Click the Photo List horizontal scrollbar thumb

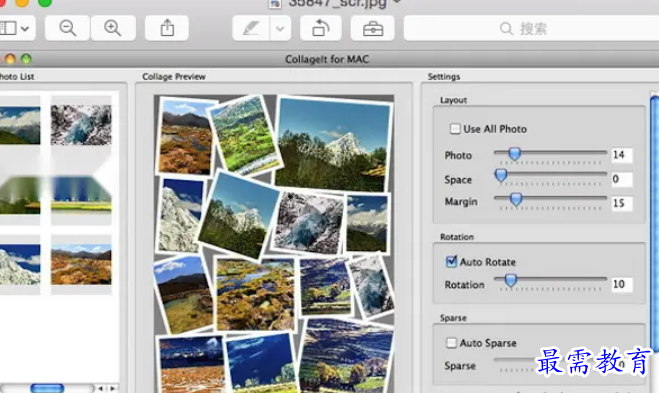(x=47, y=388)
